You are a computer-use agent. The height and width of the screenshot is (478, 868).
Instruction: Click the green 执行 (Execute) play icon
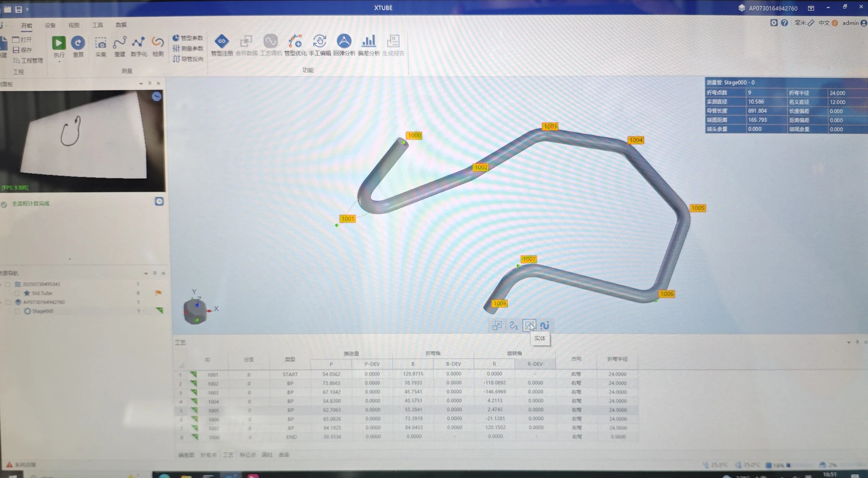click(x=59, y=43)
